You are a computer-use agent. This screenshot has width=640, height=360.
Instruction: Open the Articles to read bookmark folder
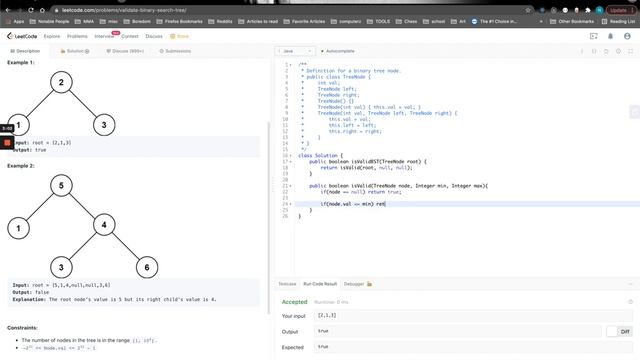click(258, 21)
